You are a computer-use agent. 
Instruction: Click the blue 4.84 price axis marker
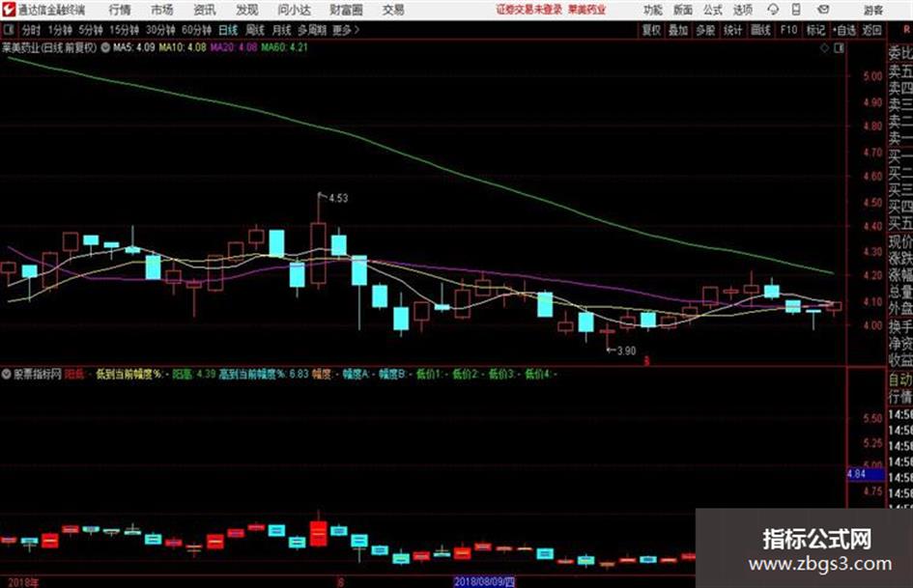click(866, 474)
